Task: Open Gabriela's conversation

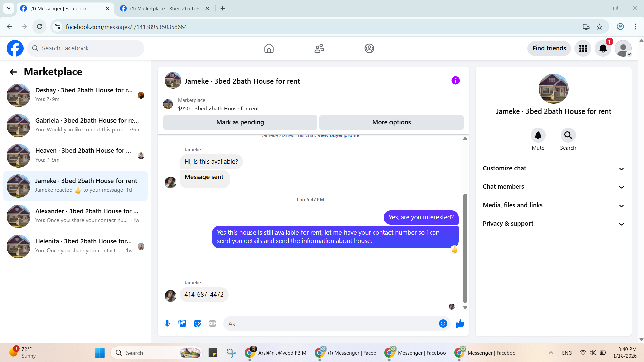Action: [76, 125]
